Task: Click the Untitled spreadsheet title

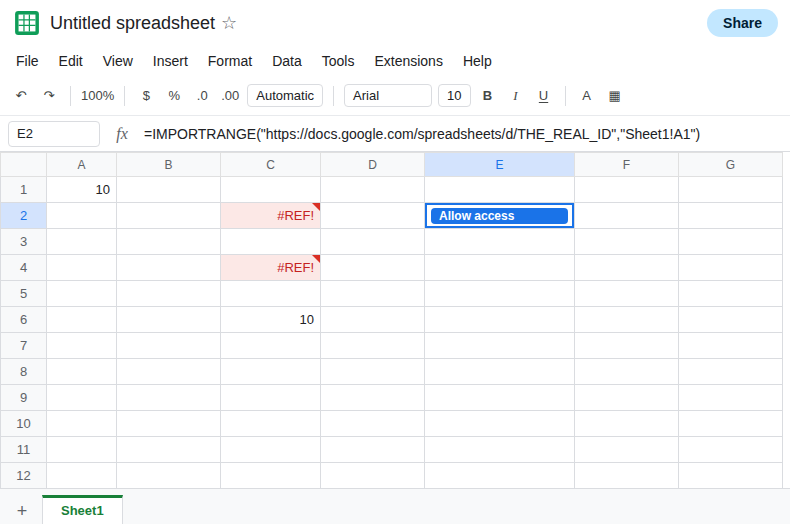Action: pos(133,23)
